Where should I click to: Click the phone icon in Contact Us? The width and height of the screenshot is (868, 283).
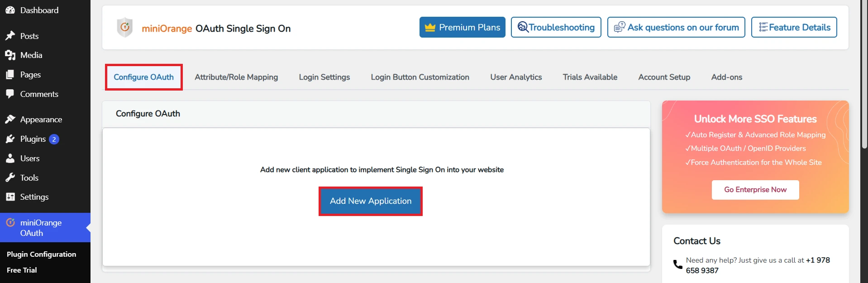pos(678,264)
